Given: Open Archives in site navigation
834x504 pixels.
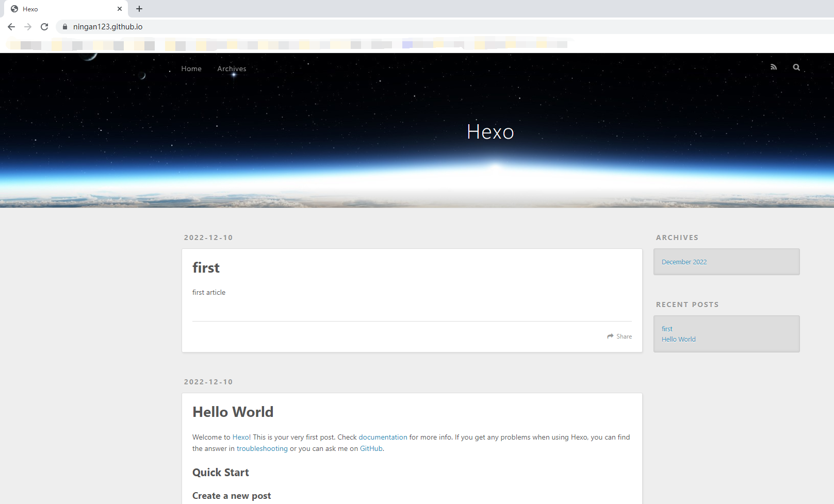Looking at the screenshot, I should [232, 69].
